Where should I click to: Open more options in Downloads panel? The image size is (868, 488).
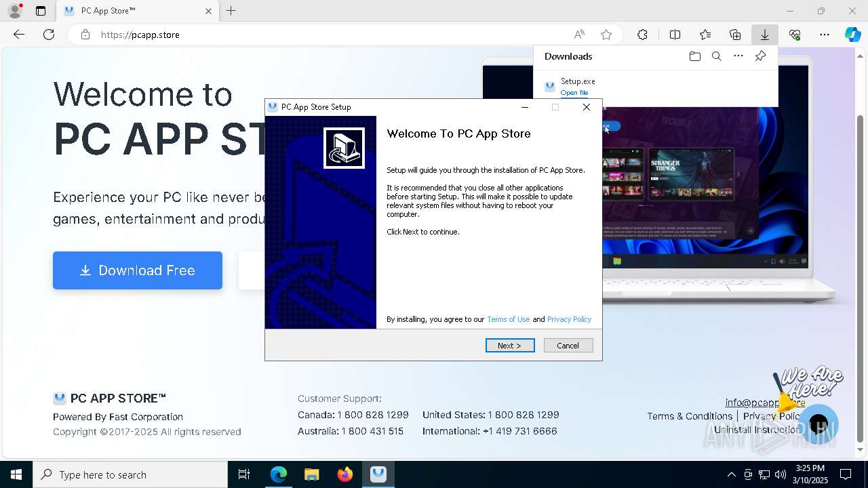click(738, 56)
